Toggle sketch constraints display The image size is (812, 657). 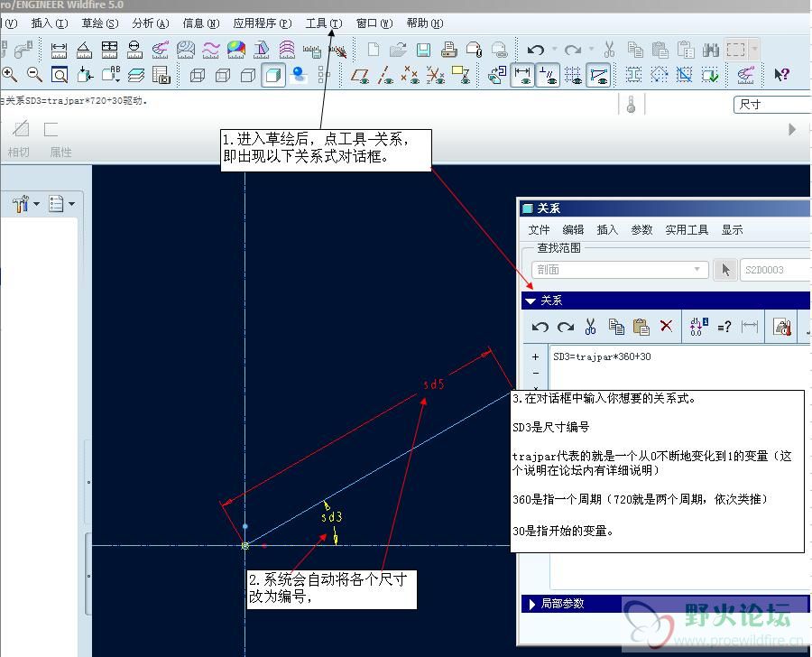548,75
